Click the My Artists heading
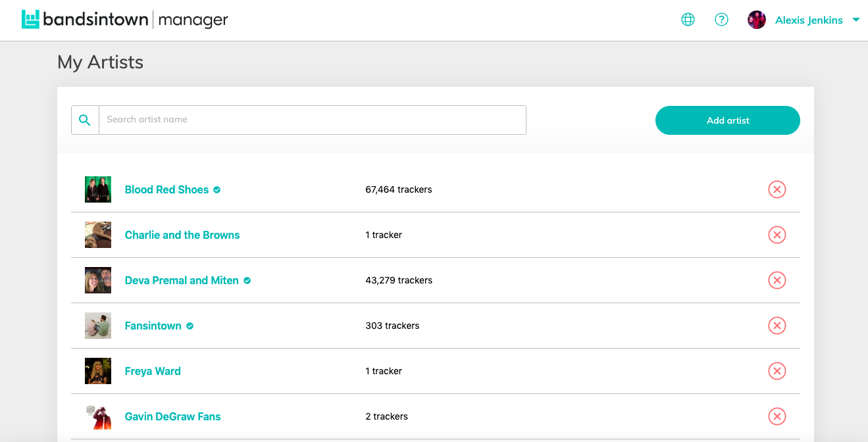 coord(100,62)
